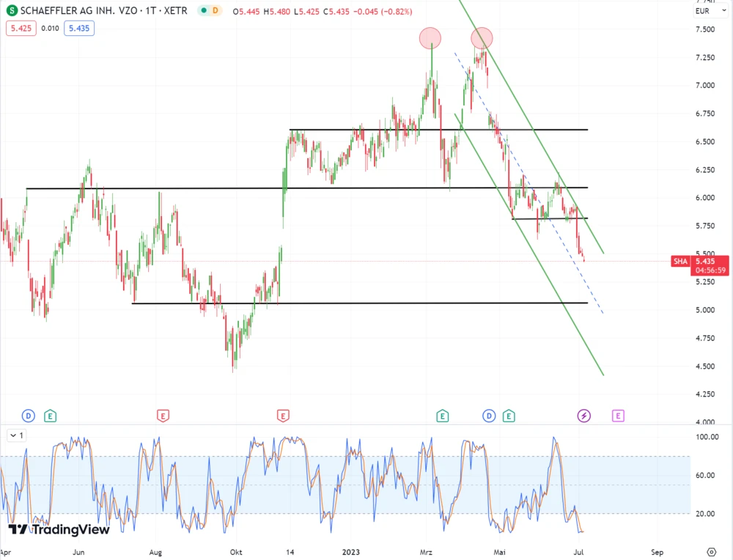Click the low value L5.425
733x560 pixels.
coord(306,11)
